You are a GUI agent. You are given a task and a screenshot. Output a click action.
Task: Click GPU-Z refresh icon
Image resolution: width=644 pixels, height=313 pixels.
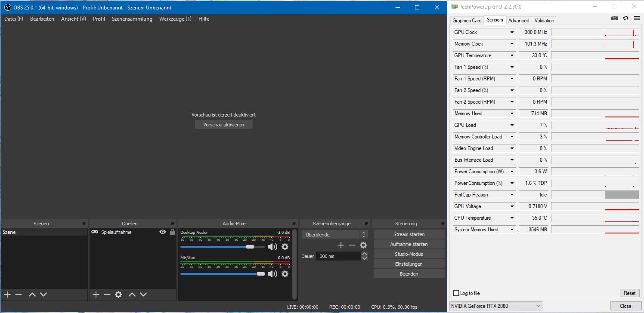[625, 18]
